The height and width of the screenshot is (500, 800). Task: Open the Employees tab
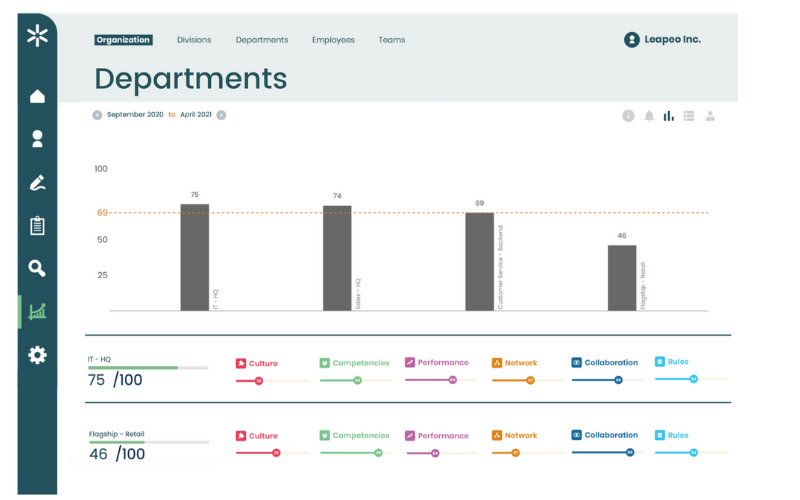click(332, 40)
